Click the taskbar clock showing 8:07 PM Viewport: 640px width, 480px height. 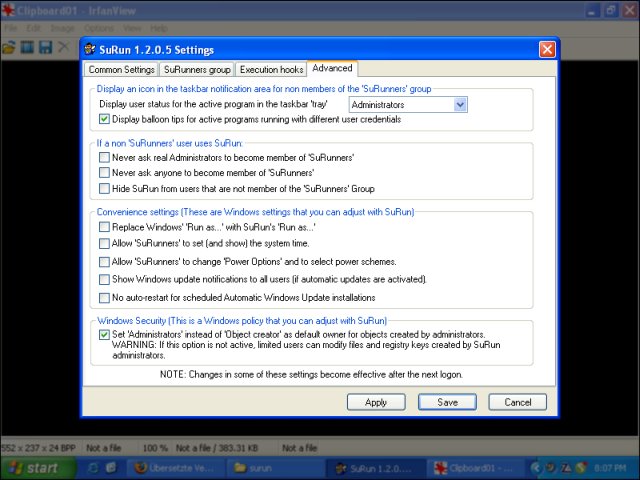(x=610, y=468)
